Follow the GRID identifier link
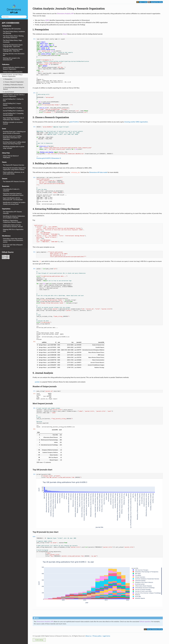Viewport: 169px width, 644px height. tap(47, 20)
